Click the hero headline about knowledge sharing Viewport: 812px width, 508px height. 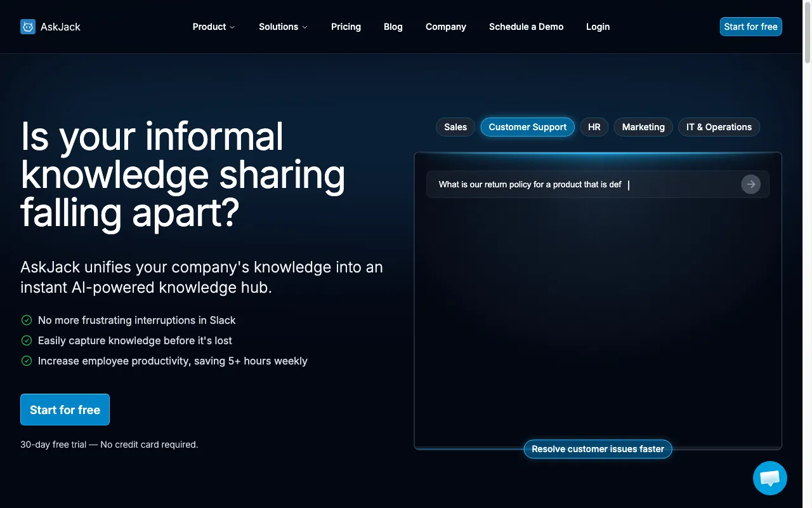(183, 175)
